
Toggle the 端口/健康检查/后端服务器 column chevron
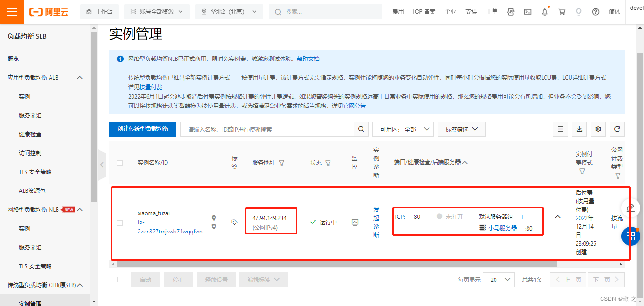[x=465, y=163]
